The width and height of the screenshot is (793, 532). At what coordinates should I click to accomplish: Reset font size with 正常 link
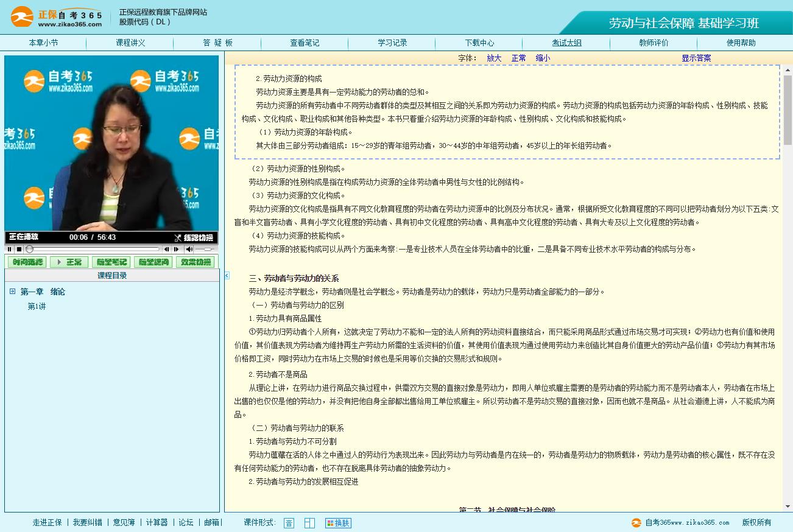pyautogui.click(x=519, y=58)
